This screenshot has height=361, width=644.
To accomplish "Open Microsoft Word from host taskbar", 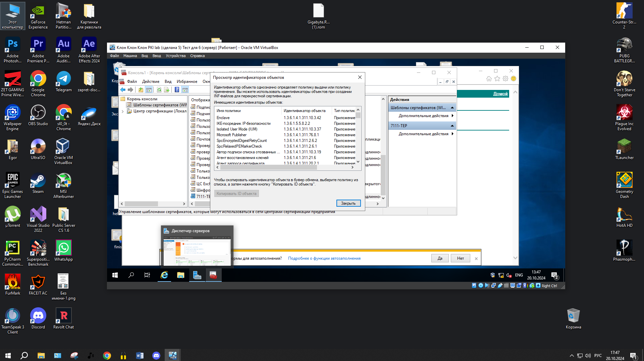I will [x=140, y=355].
